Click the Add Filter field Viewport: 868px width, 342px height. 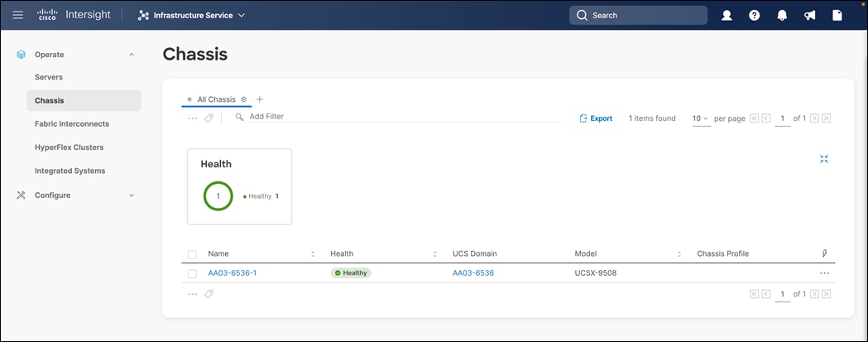[x=397, y=117]
